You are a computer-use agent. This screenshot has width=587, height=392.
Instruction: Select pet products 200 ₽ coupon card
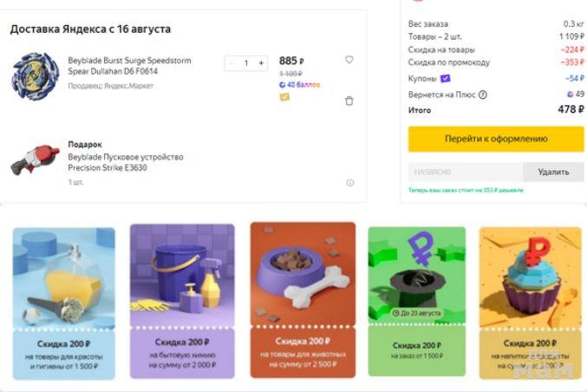(303, 300)
